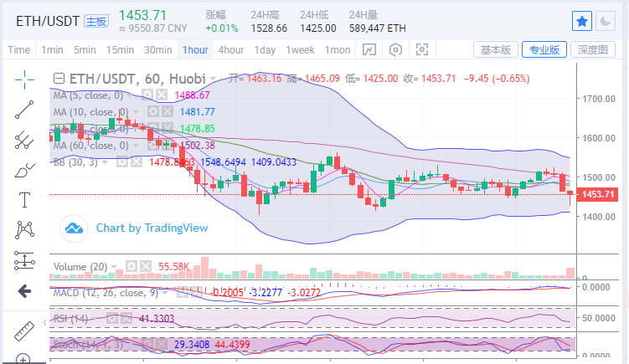Switch to the 5min interval
Screen dimensions: 629x364
(85, 49)
